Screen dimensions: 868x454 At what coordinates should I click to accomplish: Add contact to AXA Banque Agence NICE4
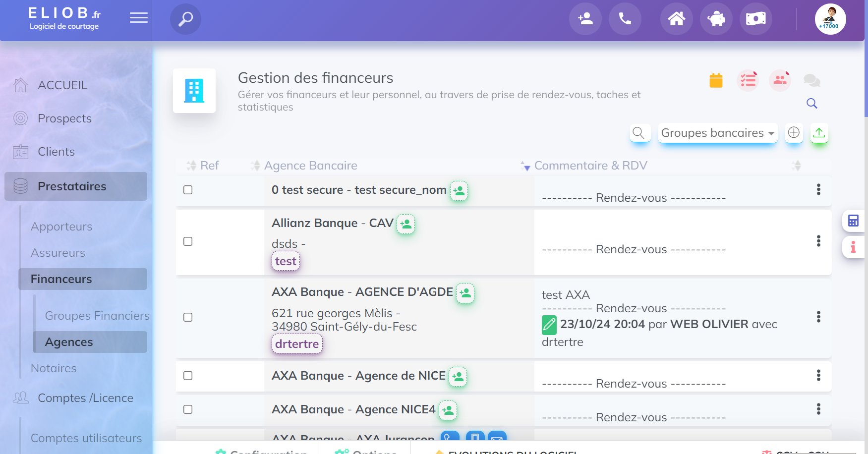(448, 410)
